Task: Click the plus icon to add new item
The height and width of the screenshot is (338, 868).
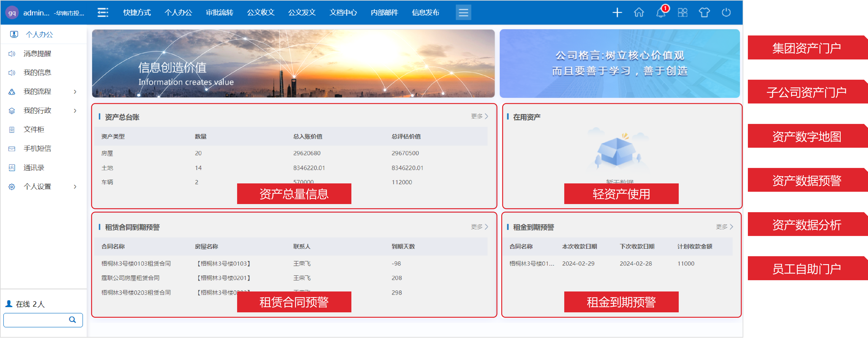Action: click(x=617, y=13)
